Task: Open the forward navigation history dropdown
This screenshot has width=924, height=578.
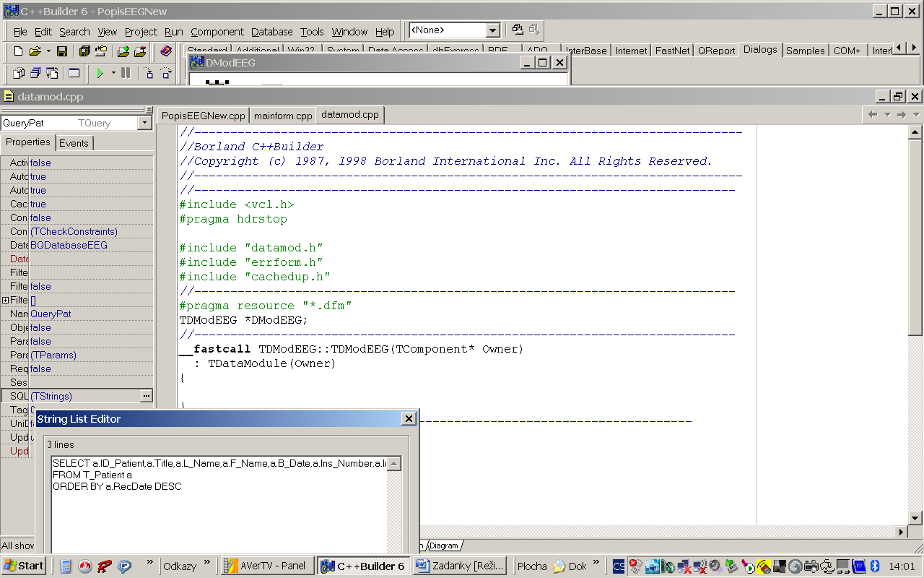Action: 916,115
